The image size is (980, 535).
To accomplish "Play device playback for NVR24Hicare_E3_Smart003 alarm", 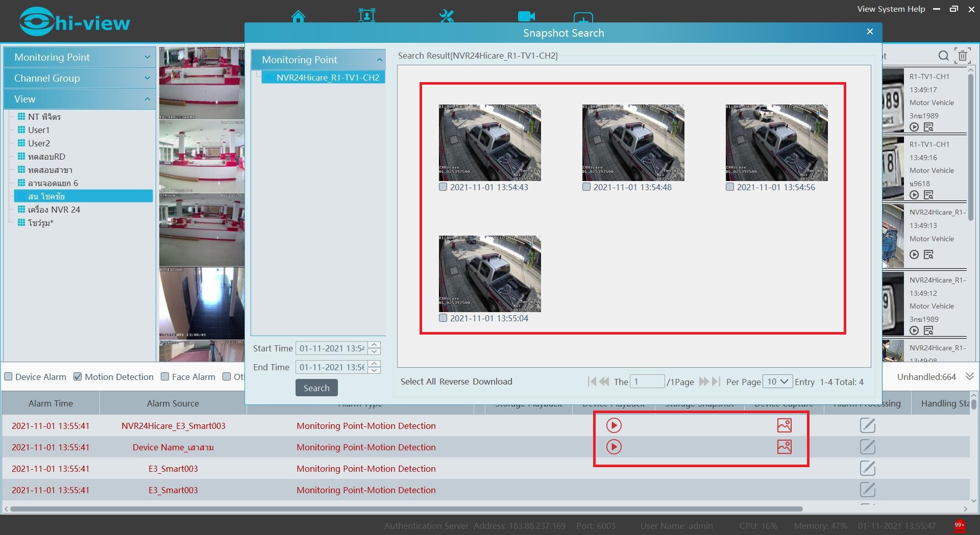I will [614, 425].
